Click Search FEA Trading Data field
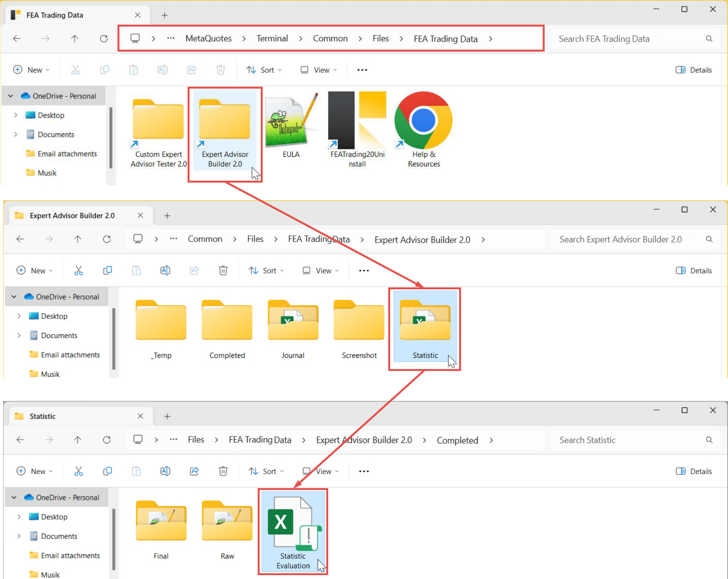 tap(634, 39)
